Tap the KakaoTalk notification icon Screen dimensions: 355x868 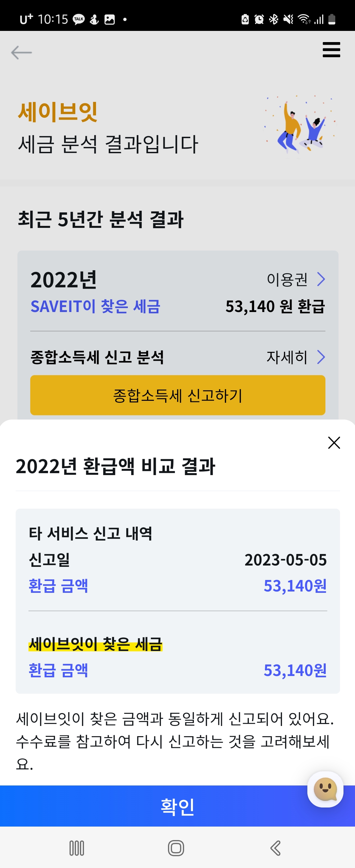pos(79,19)
